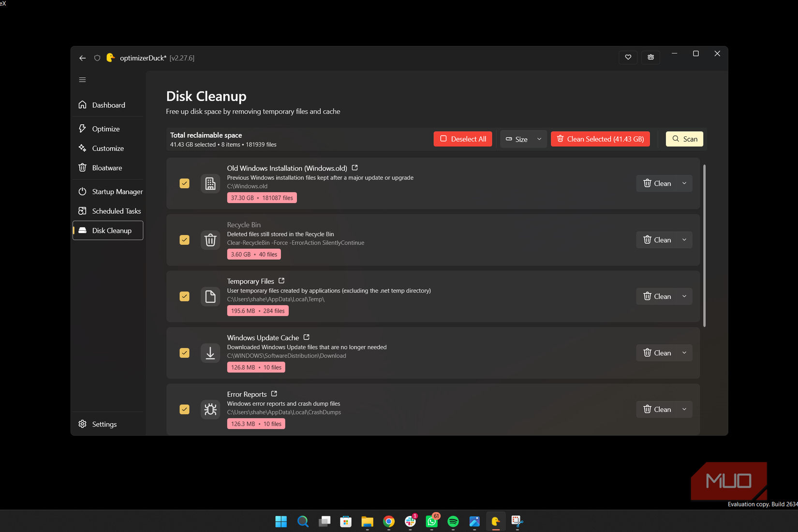Open the heart donate icon
This screenshot has width=798, height=532.
click(x=628, y=57)
